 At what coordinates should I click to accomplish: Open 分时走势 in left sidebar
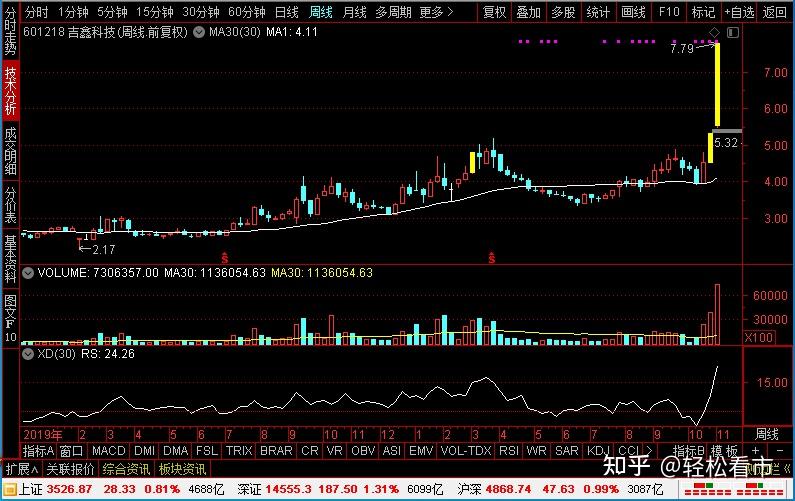[x=10, y=31]
